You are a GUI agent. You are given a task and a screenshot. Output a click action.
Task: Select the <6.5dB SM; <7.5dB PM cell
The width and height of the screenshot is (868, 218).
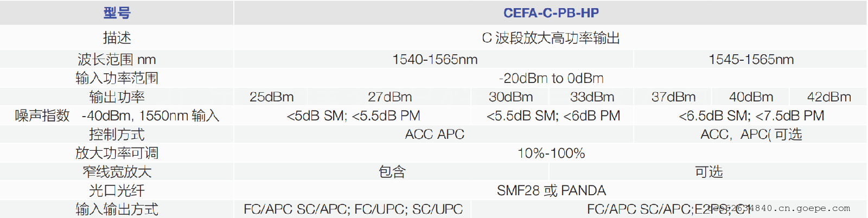click(x=751, y=116)
